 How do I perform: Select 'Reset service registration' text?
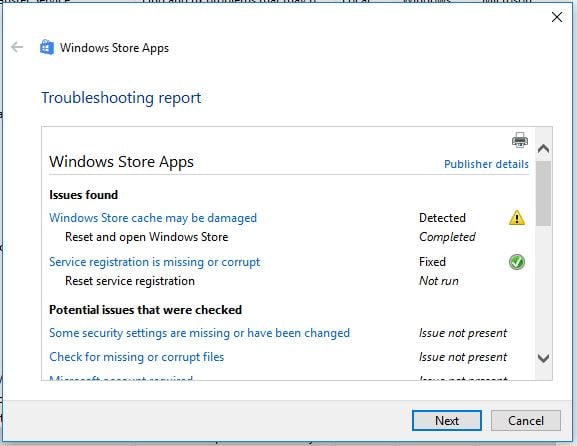pyautogui.click(x=130, y=281)
